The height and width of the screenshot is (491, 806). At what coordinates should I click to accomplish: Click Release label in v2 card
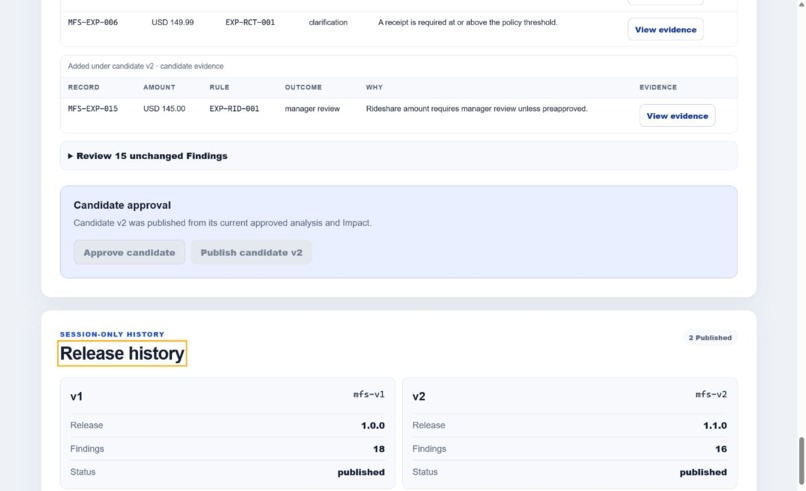(x=429, y=425)
